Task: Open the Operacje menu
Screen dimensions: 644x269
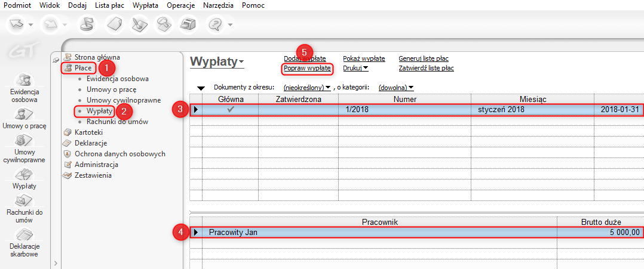Action: [x=181, y=5]
